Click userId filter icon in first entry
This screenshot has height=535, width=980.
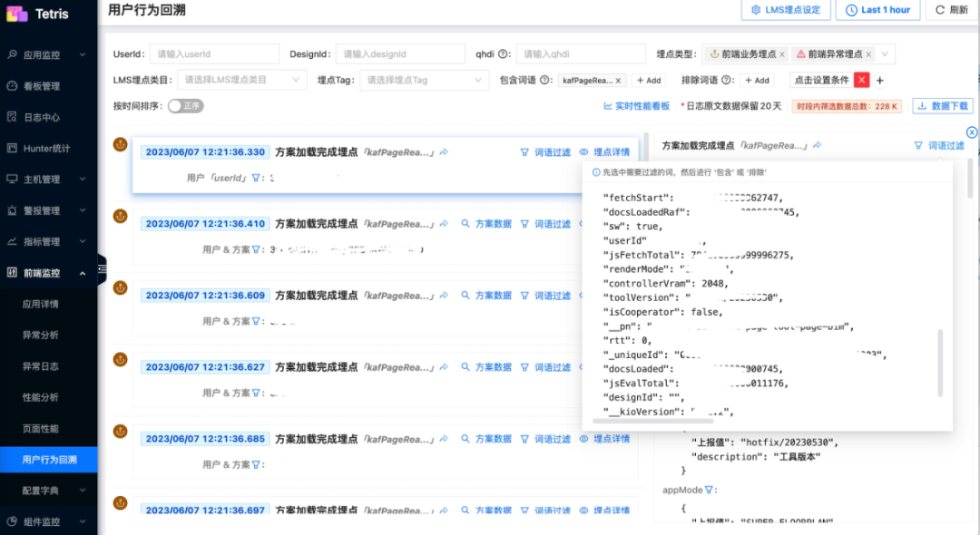(x=255, y=178)
